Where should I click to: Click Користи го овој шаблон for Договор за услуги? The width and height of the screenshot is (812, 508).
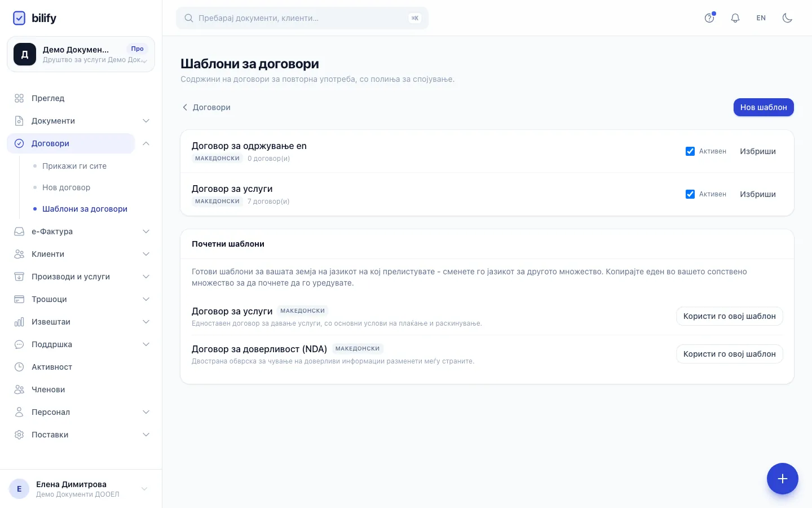pyautogui.click(x=730, y=316)
